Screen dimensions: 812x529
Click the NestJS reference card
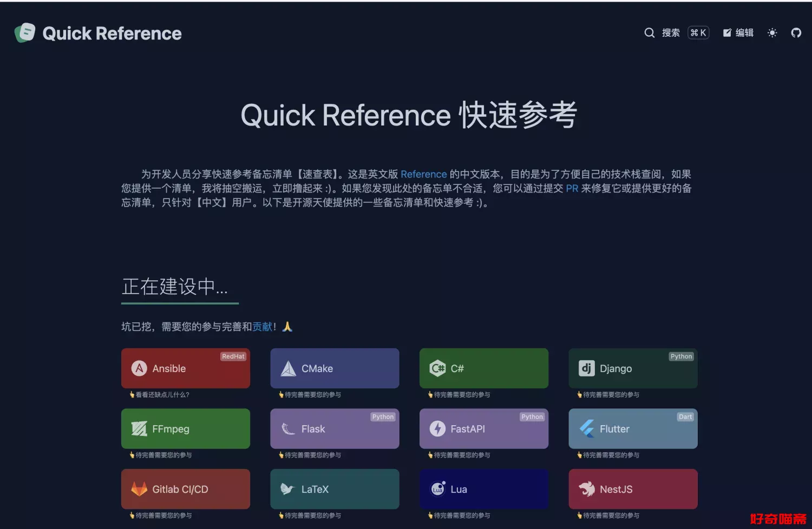[x=633, y=489]
